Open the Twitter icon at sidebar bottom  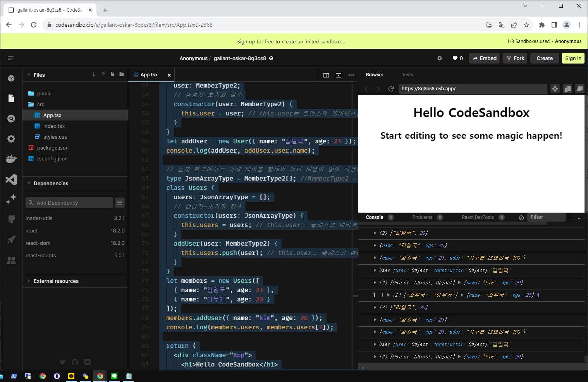point(63,362)
